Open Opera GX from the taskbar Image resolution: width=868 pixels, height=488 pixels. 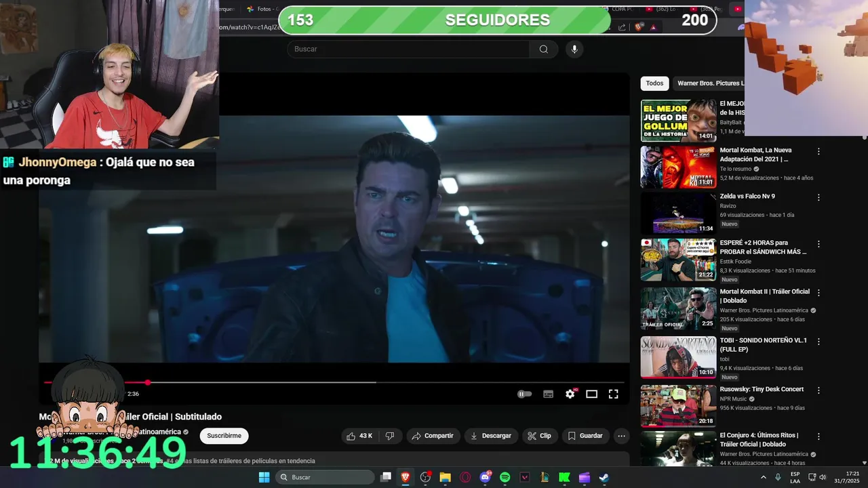point(465,477)
